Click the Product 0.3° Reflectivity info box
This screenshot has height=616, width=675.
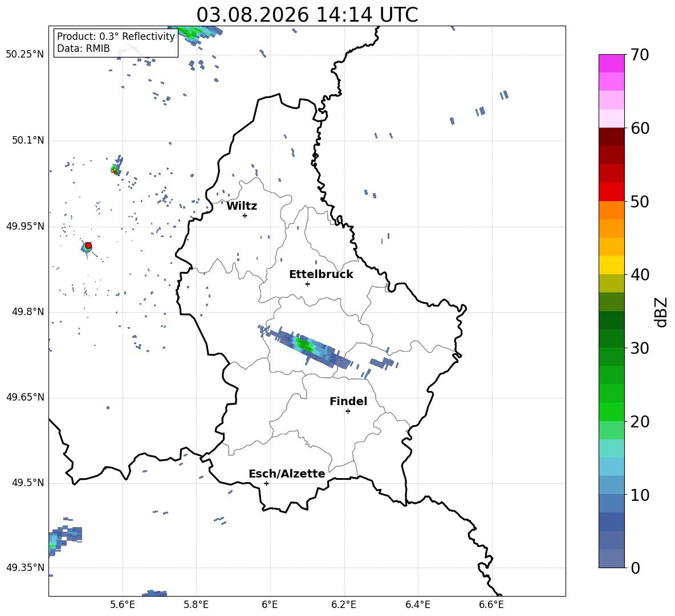click(116, 42)
